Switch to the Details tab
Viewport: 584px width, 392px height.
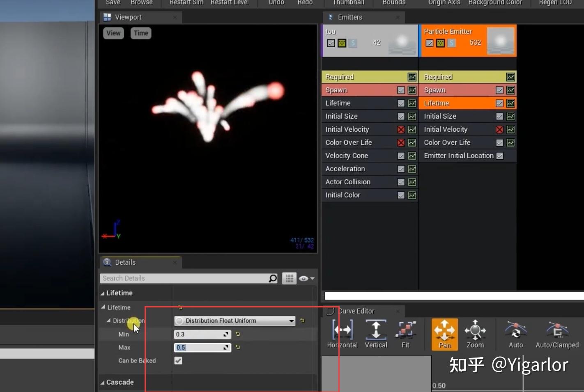[x=141, y=262]
